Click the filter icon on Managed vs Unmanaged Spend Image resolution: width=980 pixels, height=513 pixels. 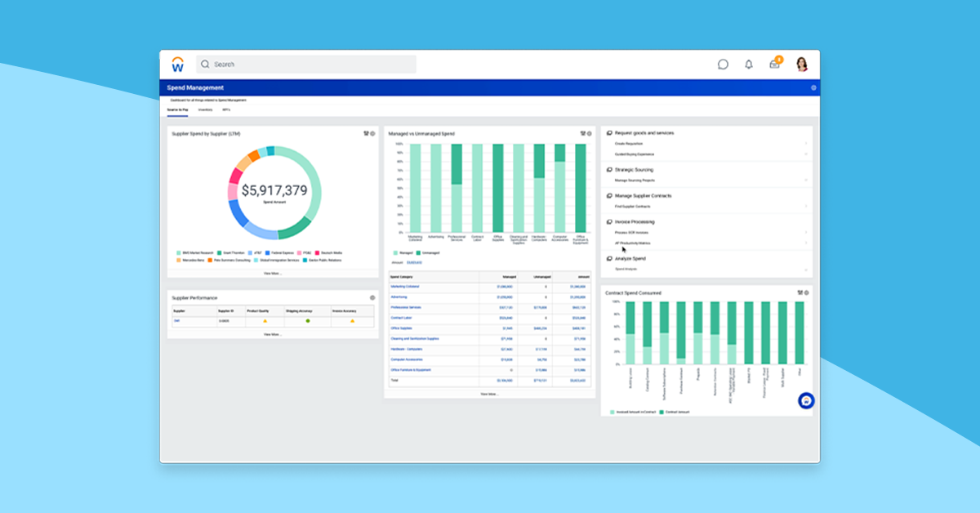[x=583, y=133]
